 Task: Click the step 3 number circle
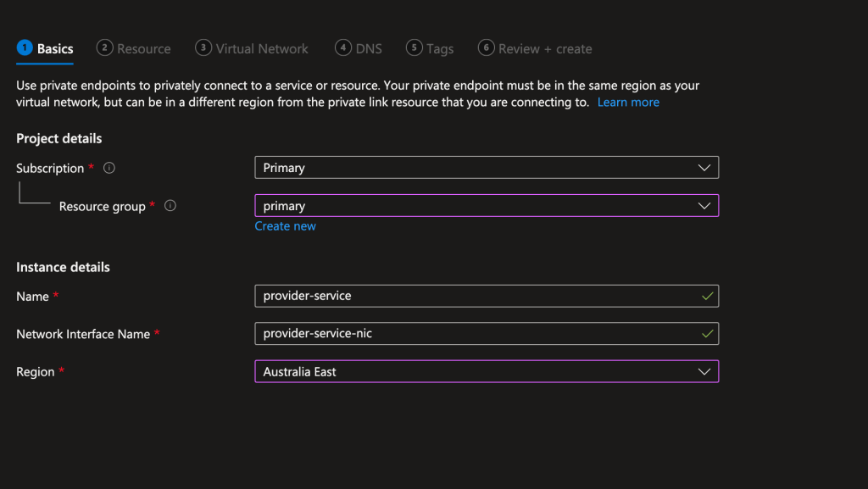click(203, 48)
